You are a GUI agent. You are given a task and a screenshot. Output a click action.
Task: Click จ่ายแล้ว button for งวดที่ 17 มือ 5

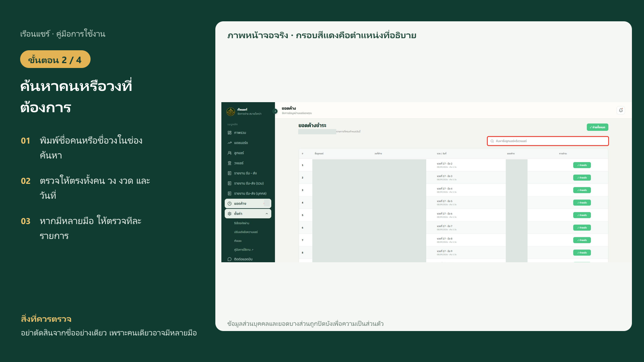[582, 203]
